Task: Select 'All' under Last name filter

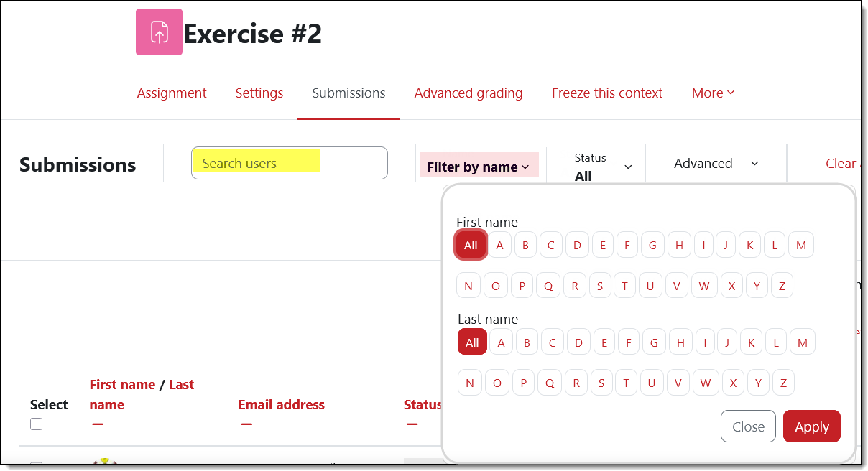Action: pos(472,342)
